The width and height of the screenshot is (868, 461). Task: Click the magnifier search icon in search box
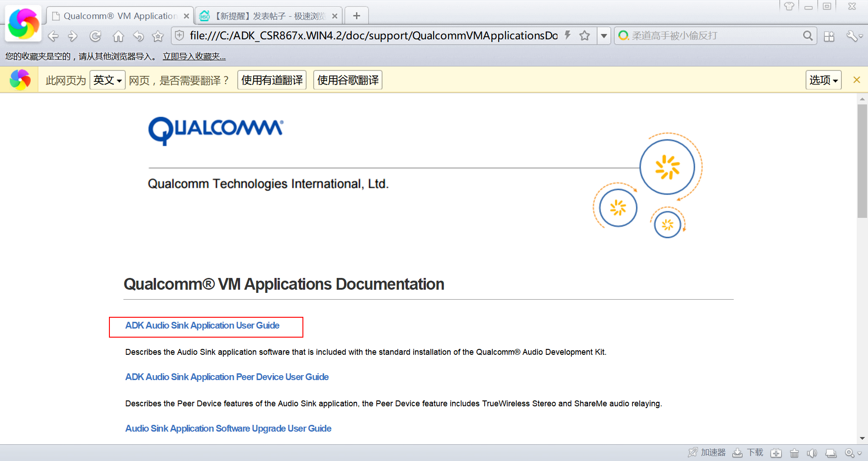click(807, 36)
